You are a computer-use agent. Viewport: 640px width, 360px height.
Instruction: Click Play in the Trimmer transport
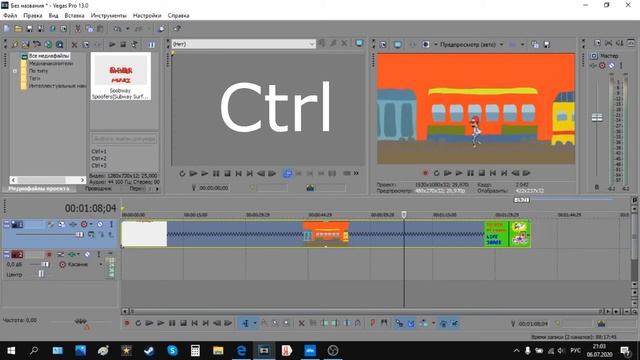click(204, 173)
